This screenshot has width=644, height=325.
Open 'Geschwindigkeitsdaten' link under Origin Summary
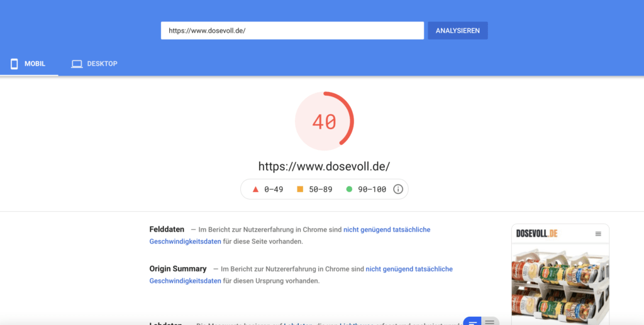click(186, 281)
